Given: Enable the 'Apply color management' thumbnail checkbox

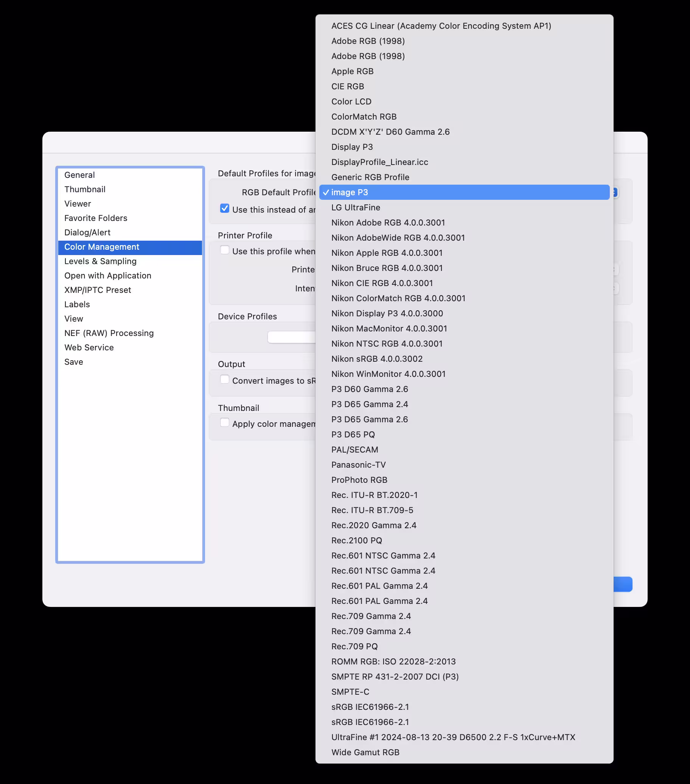Looking at the screenshot, I should point(224,423).
